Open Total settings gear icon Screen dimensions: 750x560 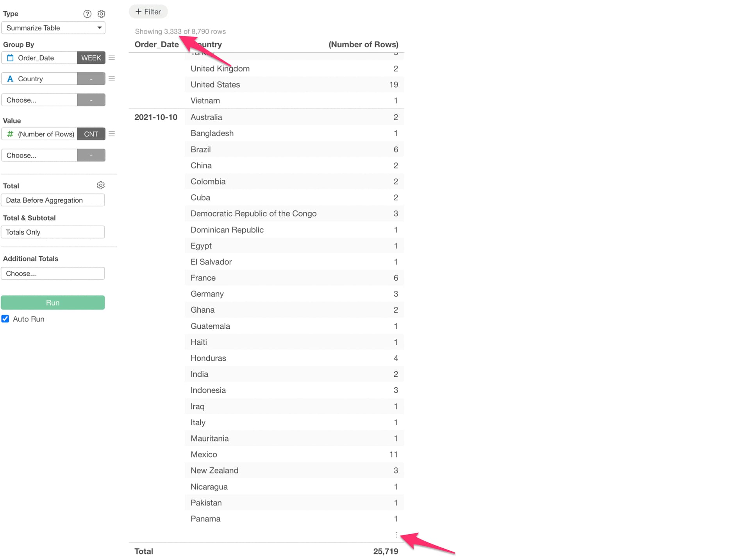pos(101,185)
